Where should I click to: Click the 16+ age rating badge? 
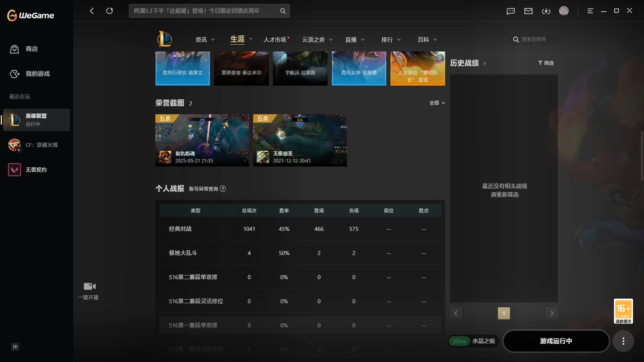tap(623, 311)
